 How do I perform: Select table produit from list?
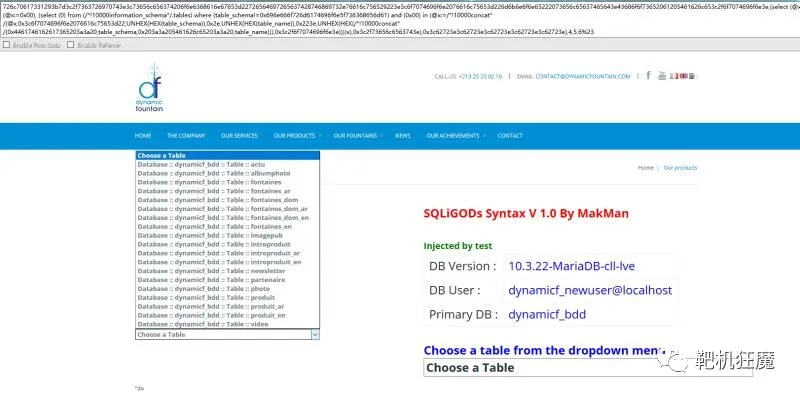coord(228,298)
